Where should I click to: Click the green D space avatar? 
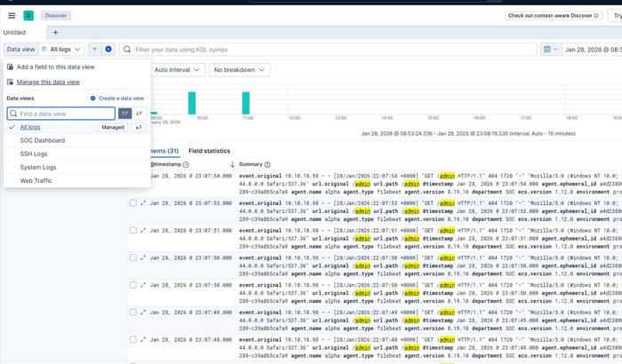28,15
